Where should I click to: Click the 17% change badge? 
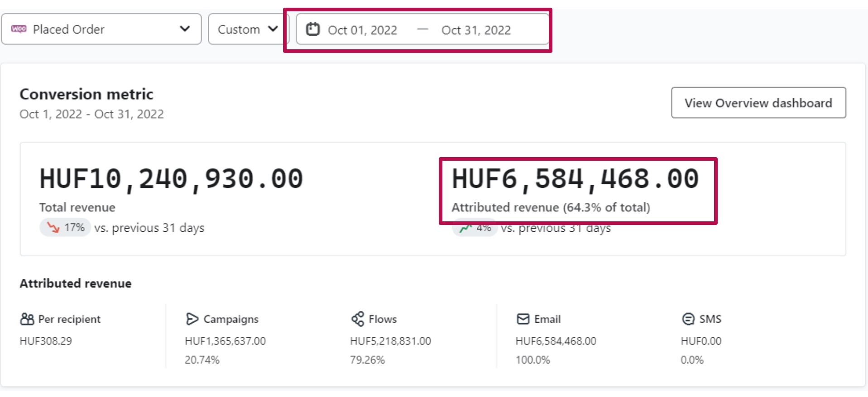click(66, 227)
